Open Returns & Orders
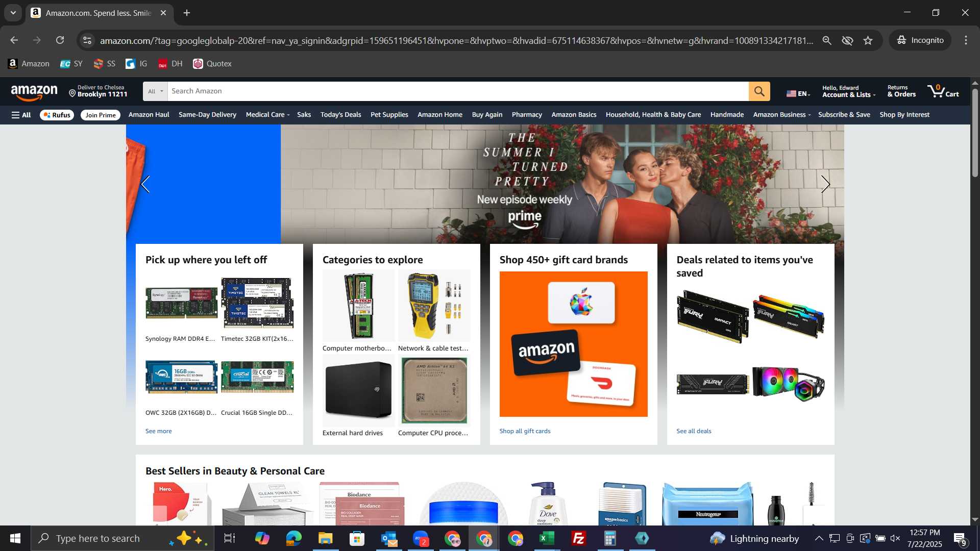Image resolution: width=980 pixels, height=551 pixels. [x=901, y=91]
